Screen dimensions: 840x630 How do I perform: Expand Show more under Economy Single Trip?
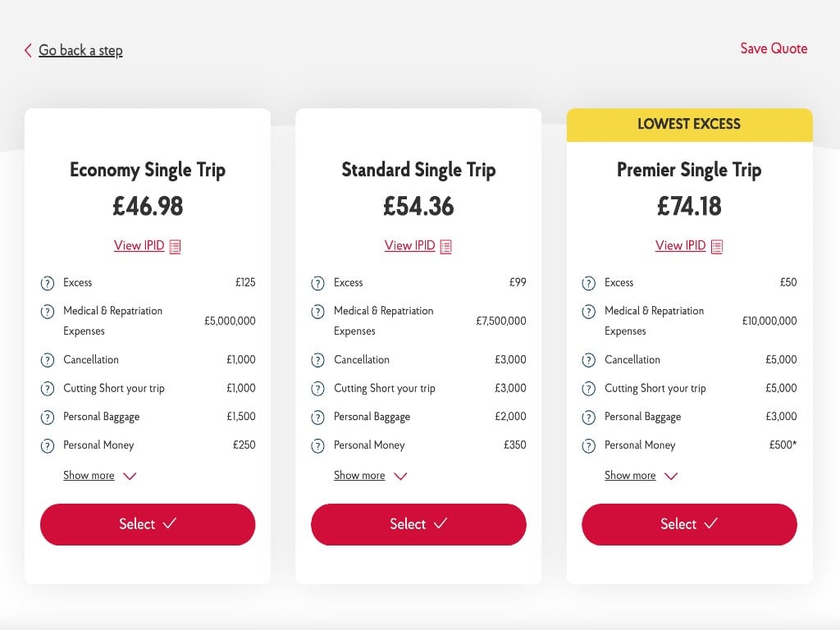point(89,475)
